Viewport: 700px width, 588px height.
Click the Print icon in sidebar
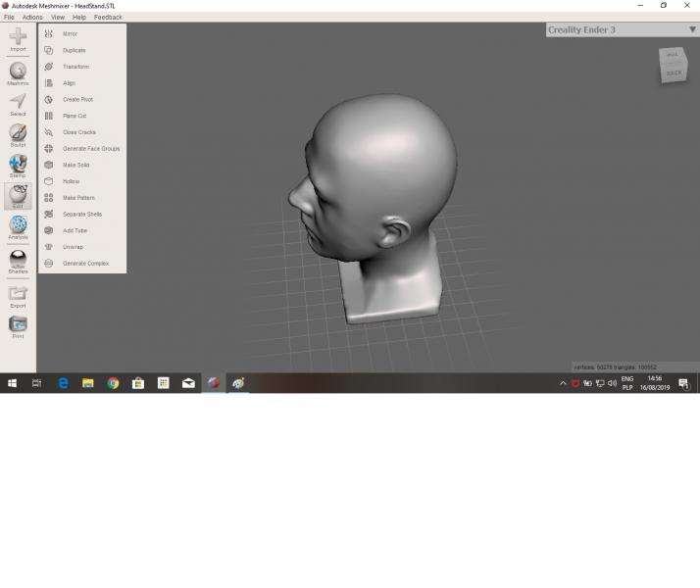18,325
